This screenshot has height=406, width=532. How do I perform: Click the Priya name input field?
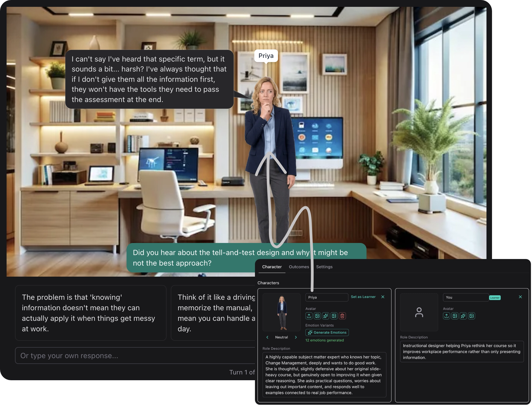327,297
